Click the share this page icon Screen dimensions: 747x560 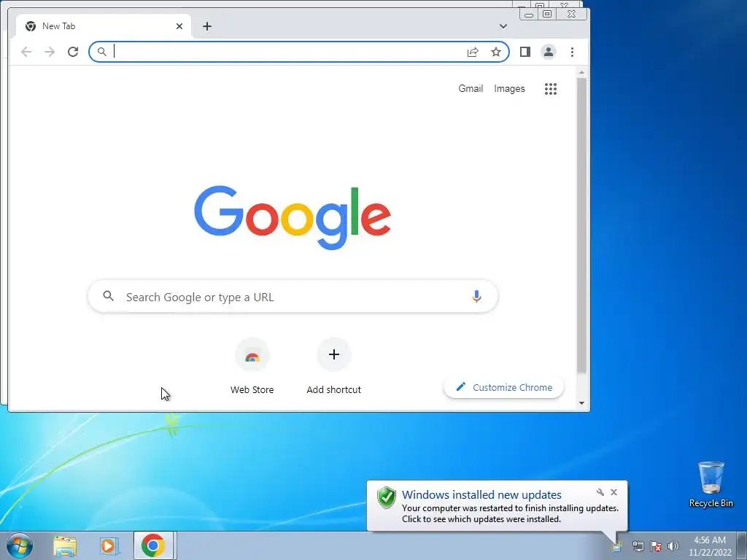[473, 52]
